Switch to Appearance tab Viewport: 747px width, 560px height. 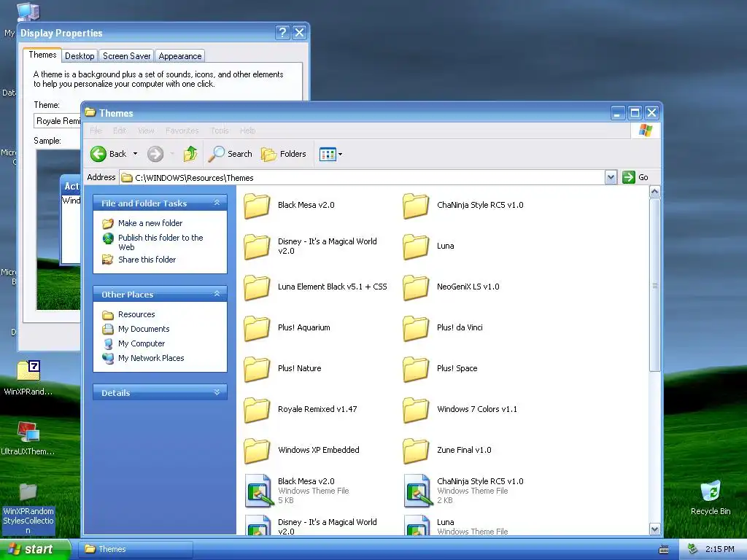(x=180, y=55)
